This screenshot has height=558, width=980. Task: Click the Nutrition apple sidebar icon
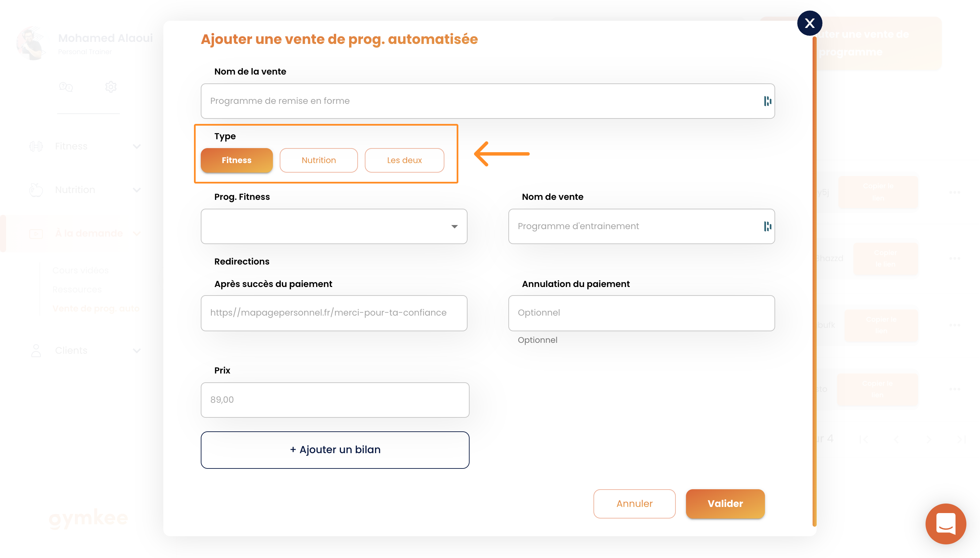tap(36, 190)
